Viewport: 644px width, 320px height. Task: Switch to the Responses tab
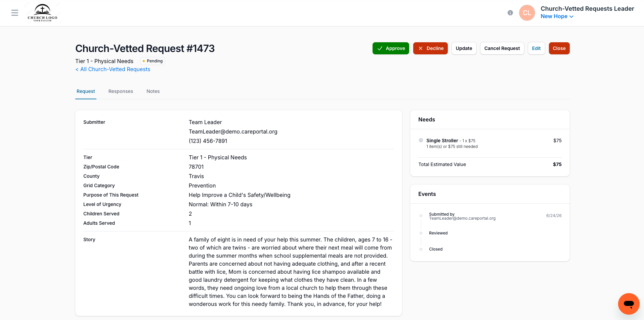[x=121, y=91]
